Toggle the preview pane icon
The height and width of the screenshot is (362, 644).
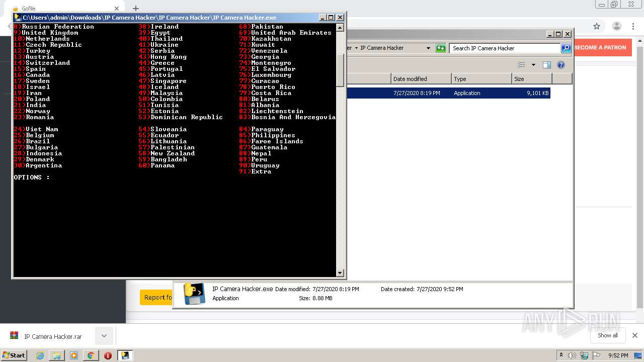click(547, 65)
